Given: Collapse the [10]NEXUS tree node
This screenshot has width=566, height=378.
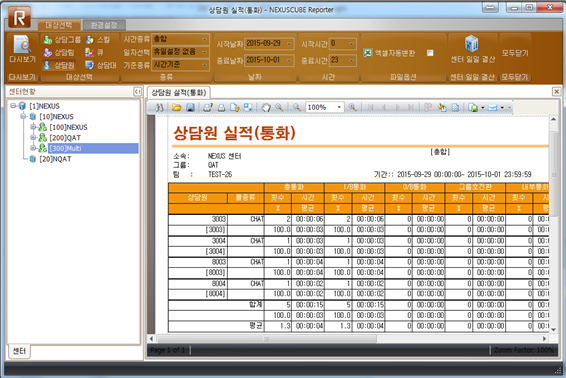Looking at the screenshot, I should coord(23,116).
